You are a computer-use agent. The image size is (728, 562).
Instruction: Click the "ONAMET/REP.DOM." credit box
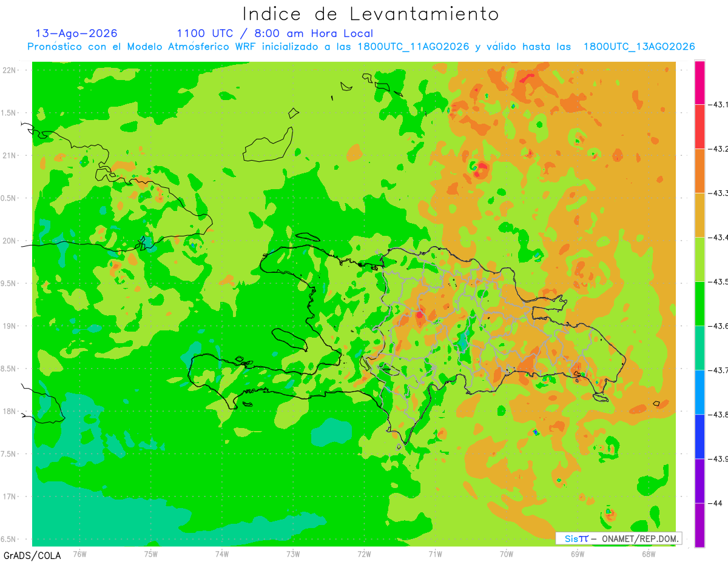pyautogui.click(x=619, y=538)
